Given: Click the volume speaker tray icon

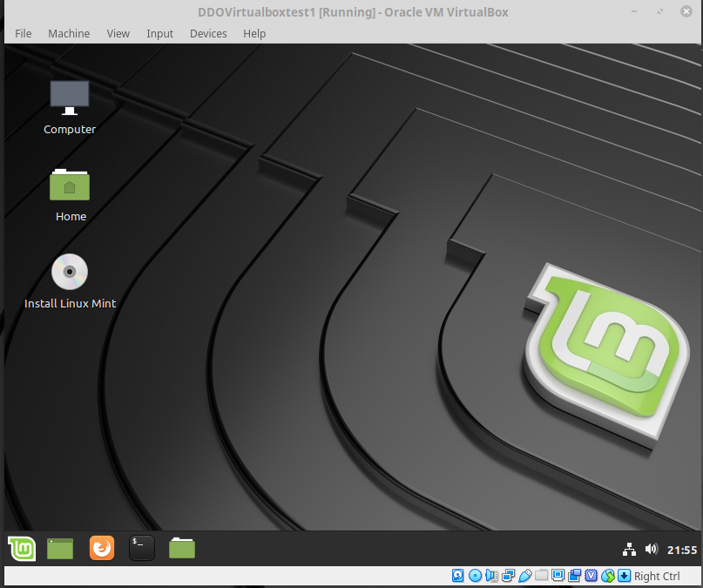Looking at the screenshot, I should click(651, 549).
